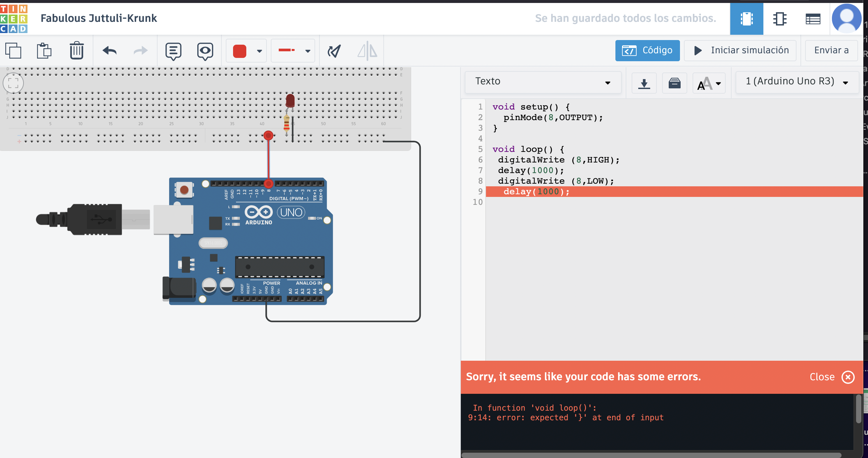Toggle notes visibility eye icon
868x458 pixels.
point(205,51)
